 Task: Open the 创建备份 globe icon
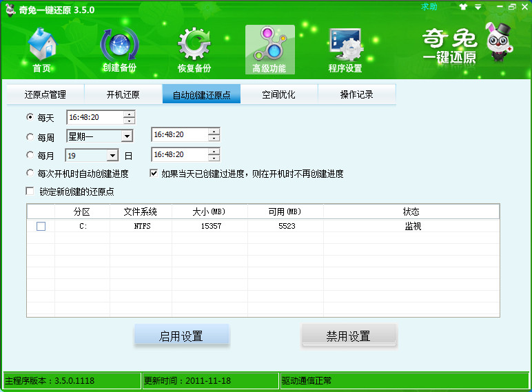119,50
